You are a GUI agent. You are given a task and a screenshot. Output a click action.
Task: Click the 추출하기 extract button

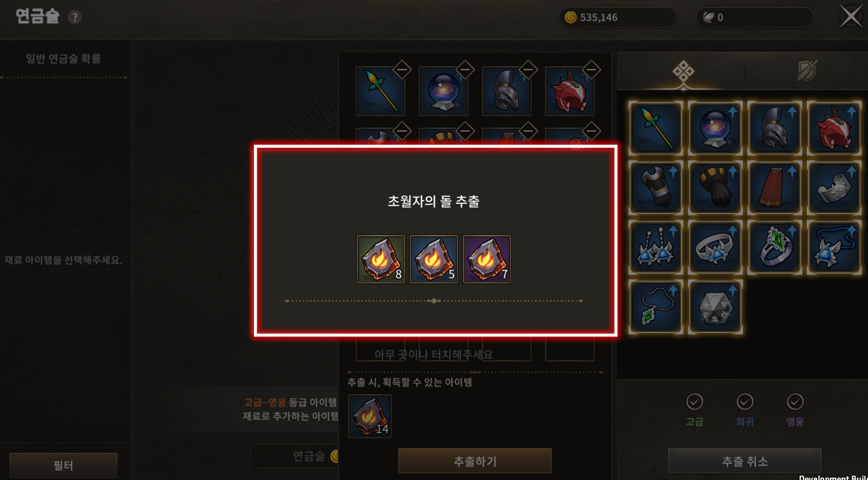(475, 461)
